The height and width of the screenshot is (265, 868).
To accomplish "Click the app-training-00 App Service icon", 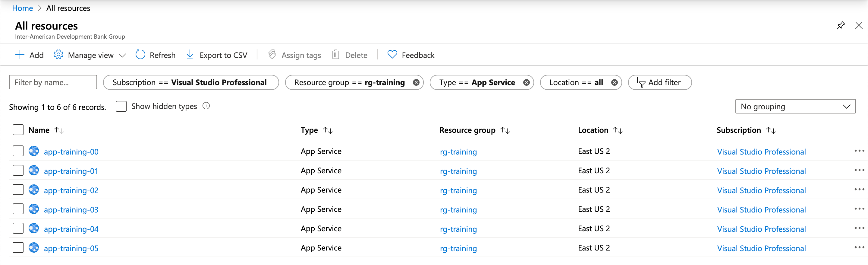I will [x=34, y=151].
